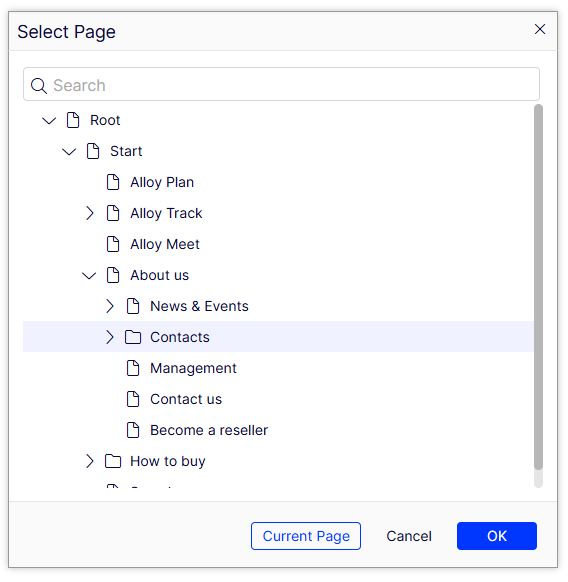The image size is (568, 582).
Task: Click the page icon beside Root
Action: point(73,120)
